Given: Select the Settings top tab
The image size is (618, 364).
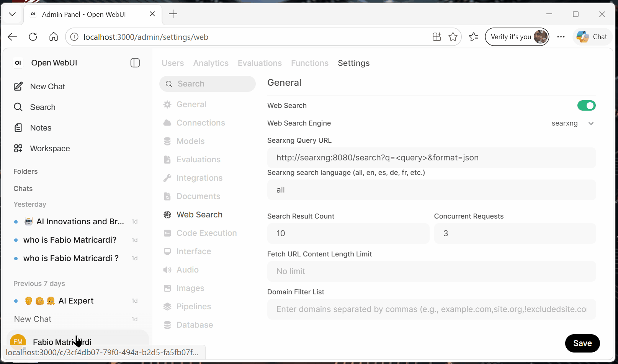Looking at the screenshot, I should [x=354, y=63].
